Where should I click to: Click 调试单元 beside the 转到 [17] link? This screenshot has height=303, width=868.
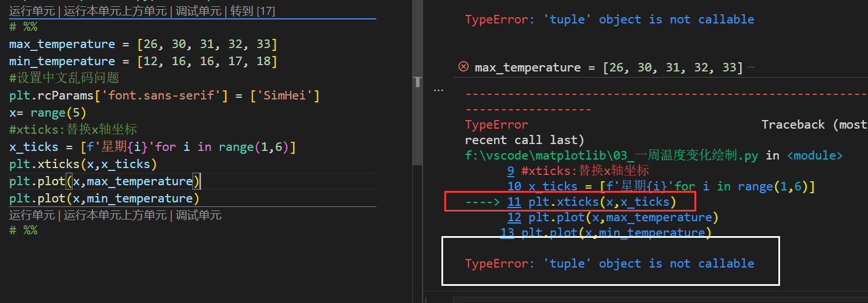(x=199, y=11)
